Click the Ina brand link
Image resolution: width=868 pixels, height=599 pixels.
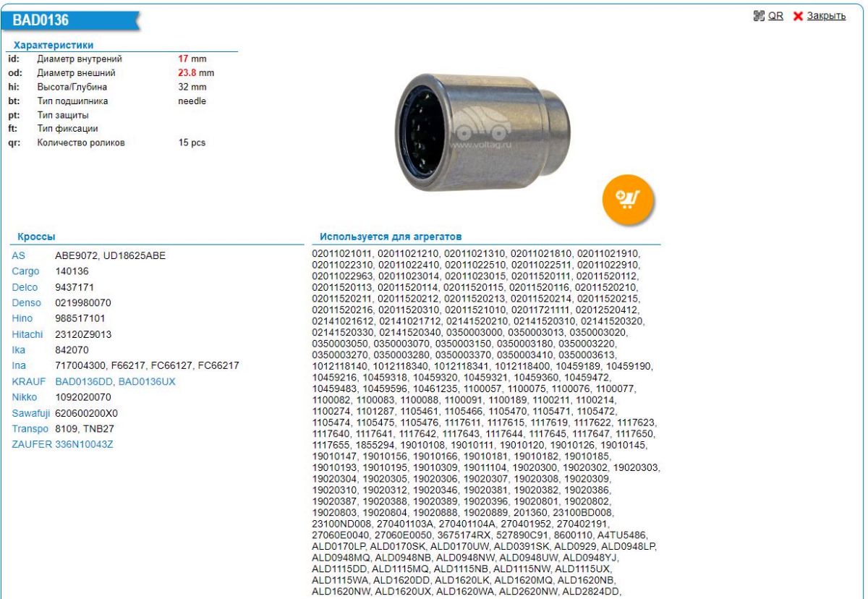(19, 366)
